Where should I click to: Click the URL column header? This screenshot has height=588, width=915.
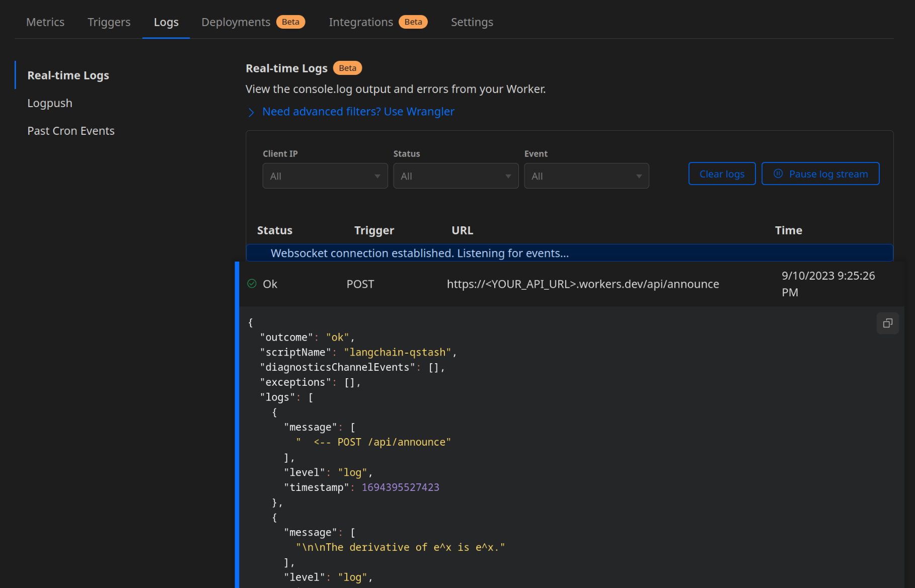462,230
